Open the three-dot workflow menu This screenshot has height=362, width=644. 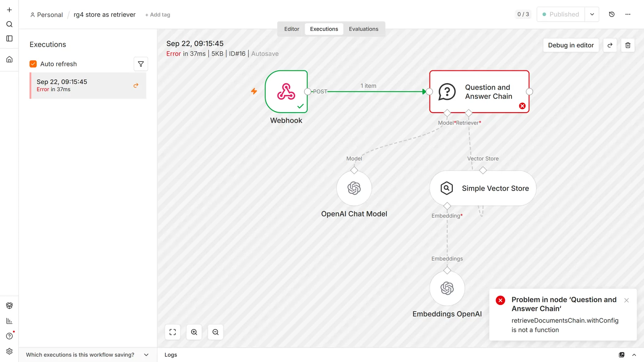click(628, 14)
